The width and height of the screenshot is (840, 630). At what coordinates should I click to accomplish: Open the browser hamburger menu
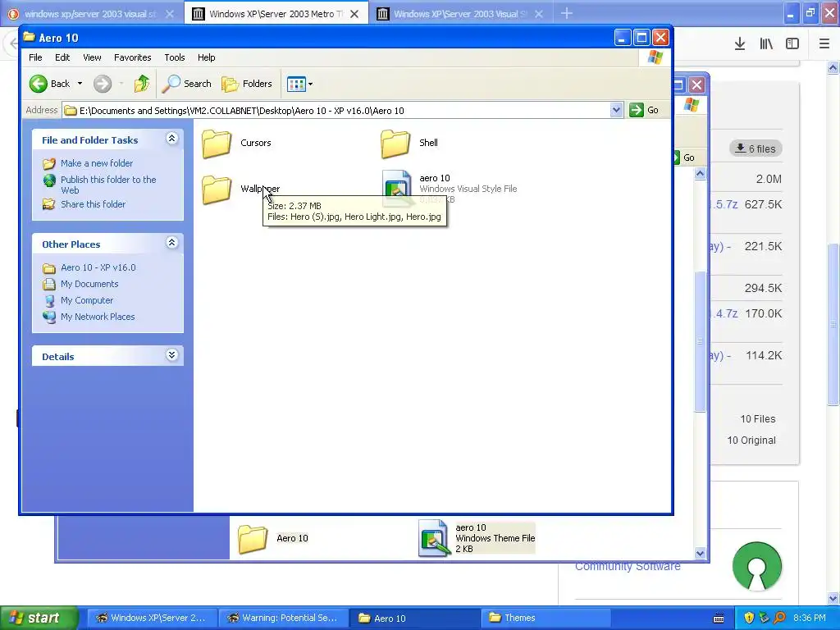824,44
